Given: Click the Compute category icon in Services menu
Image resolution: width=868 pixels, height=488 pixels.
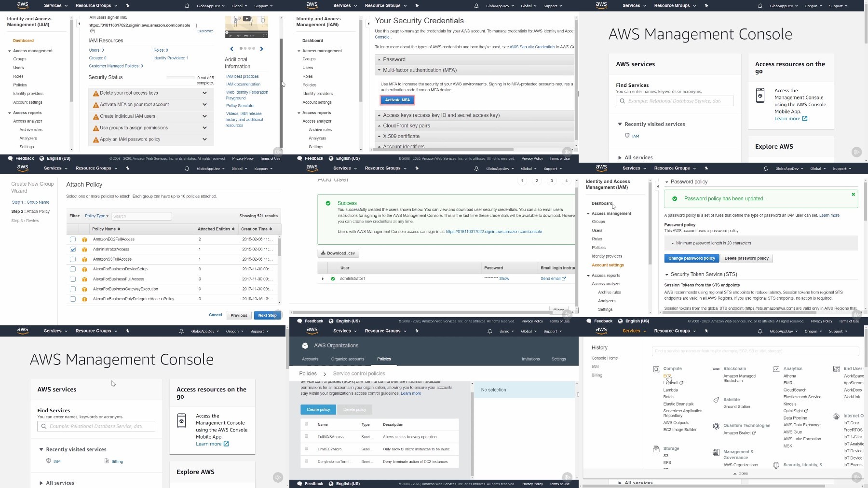Looking at the screenshot, I should [656, 369].
